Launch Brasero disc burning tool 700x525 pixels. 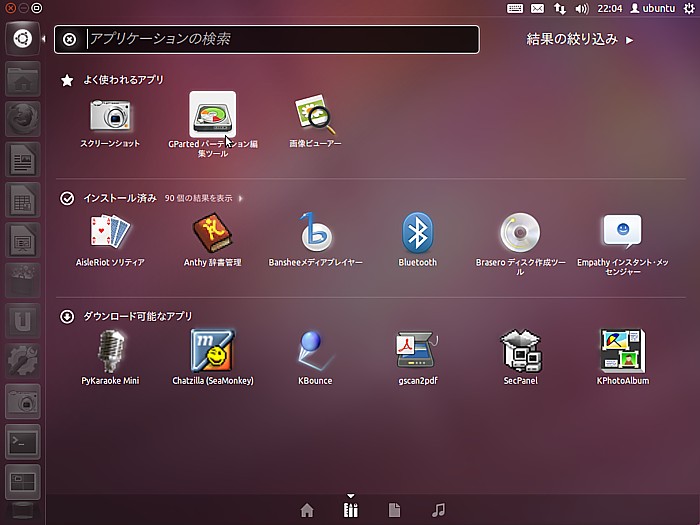point(520,244)
